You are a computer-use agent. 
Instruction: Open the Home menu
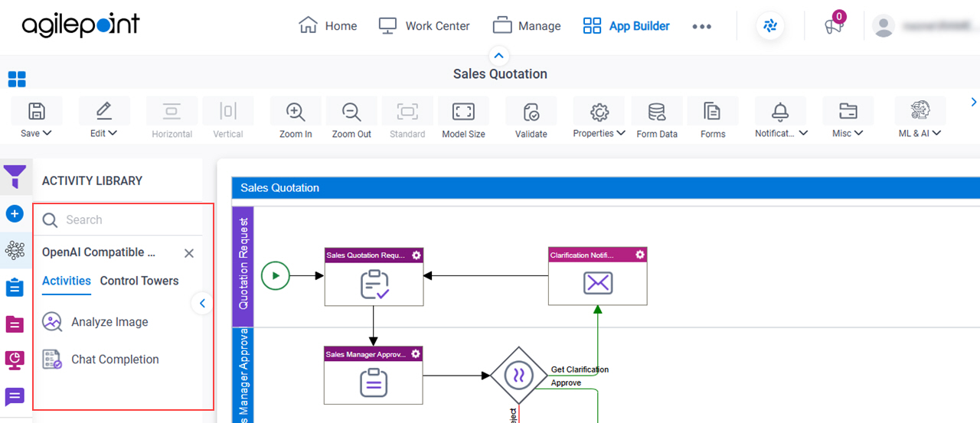(328, 26)
